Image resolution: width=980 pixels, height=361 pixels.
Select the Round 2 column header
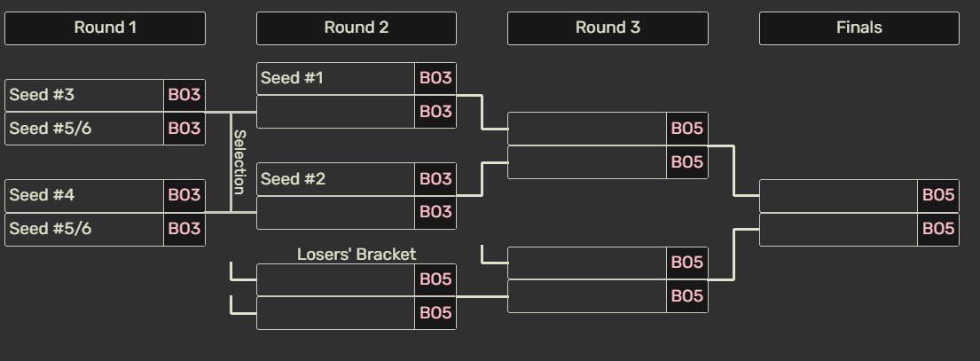tap(356, 27)
